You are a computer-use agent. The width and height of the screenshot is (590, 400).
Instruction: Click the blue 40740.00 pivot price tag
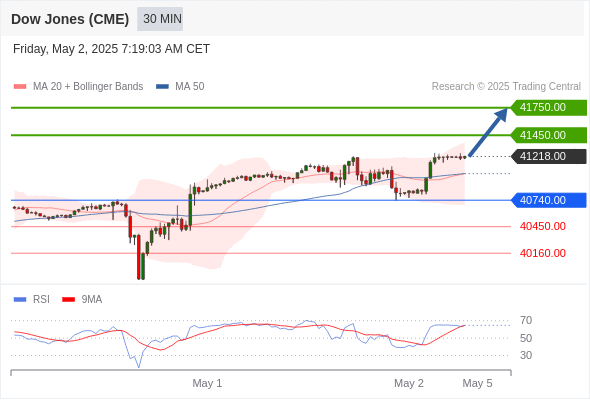[549, 200]
